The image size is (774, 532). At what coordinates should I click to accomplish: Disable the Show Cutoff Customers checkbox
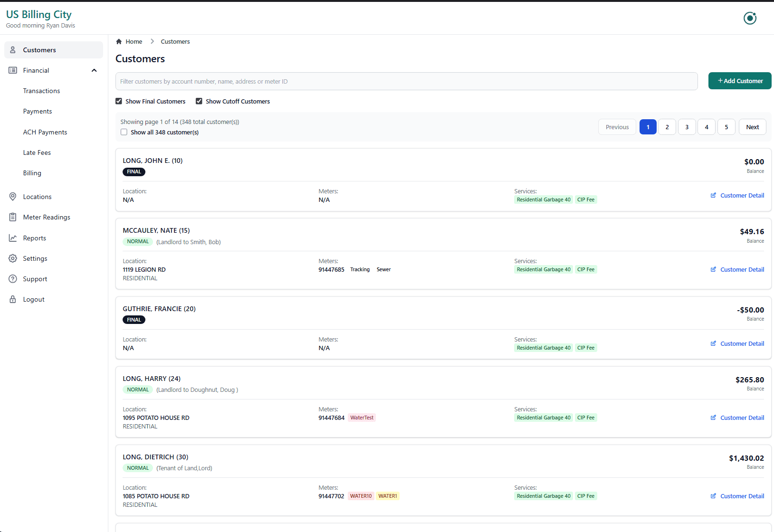(x=199, y=101)
